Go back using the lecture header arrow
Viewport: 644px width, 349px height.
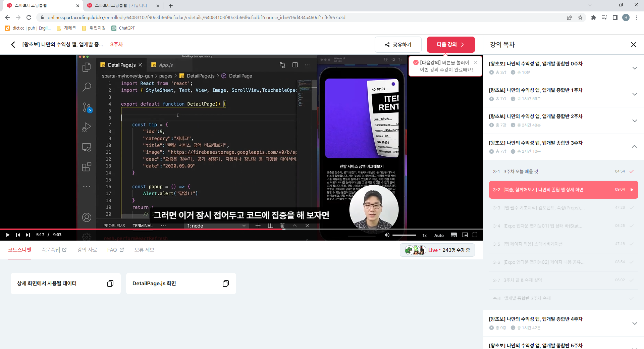[x=13, y=45]
